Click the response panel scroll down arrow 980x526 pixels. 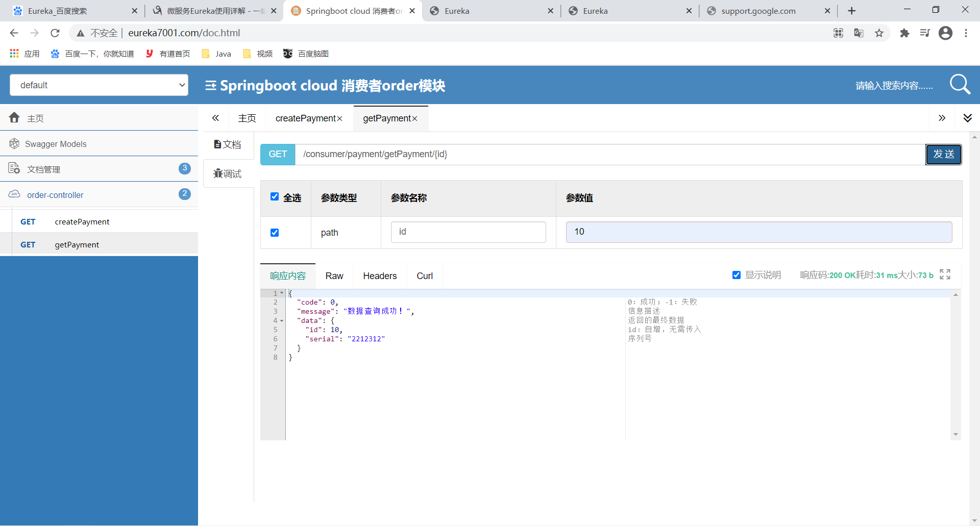(955, 435)
